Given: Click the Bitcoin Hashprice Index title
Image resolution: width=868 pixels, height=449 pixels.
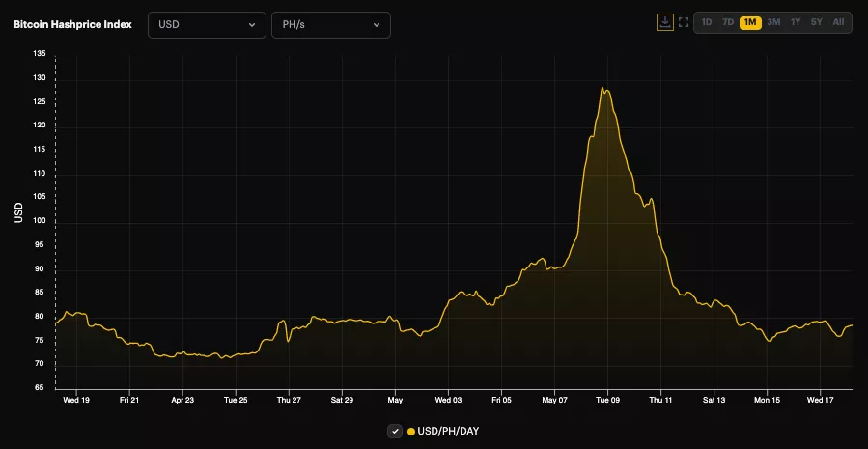Looking at the screenshot, I should pyautogui.click(x=72, y=24).
